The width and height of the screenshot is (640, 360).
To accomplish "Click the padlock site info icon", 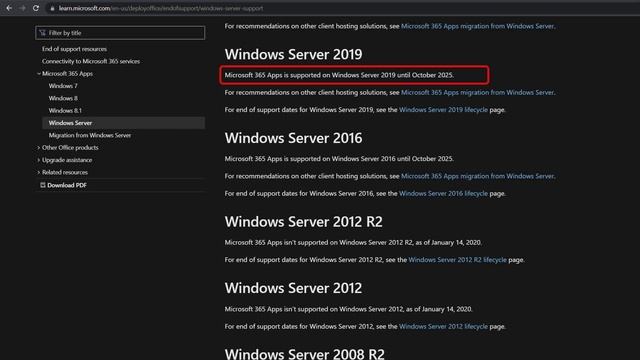I will point(52,8).
